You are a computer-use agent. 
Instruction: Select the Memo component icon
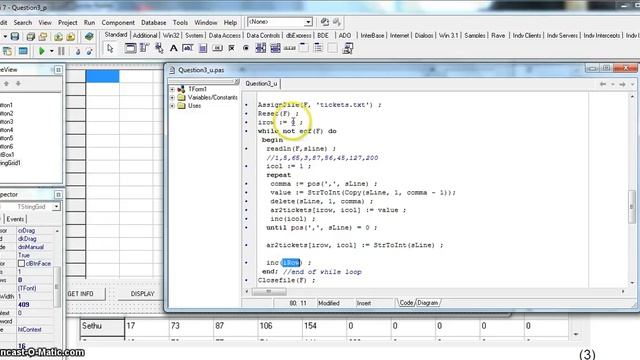click(202, 49)
